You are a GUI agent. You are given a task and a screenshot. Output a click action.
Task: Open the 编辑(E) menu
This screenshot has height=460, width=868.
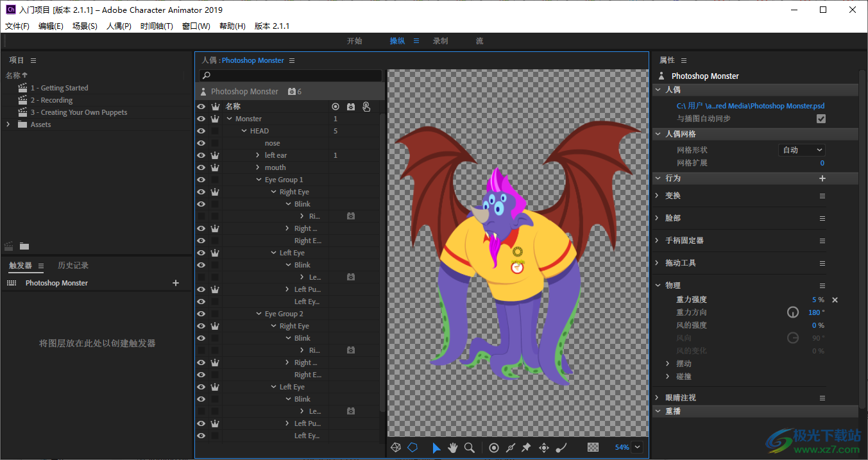tap(51, 26)
